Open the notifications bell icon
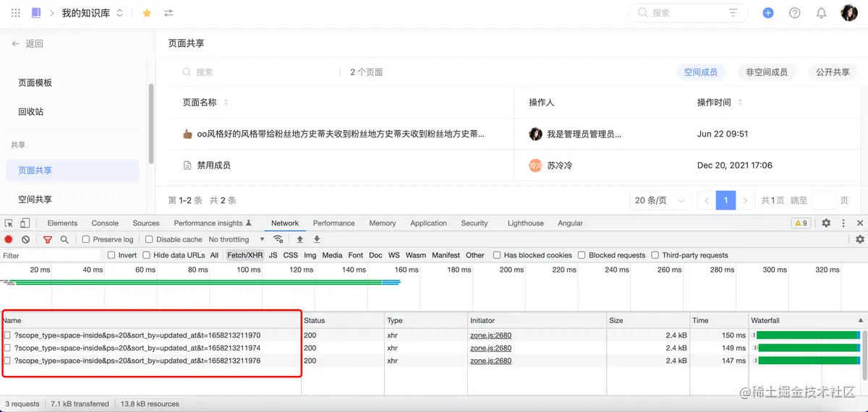Image resolution: width=868 pixels, height=412 pixels. (x=821, y=13)
